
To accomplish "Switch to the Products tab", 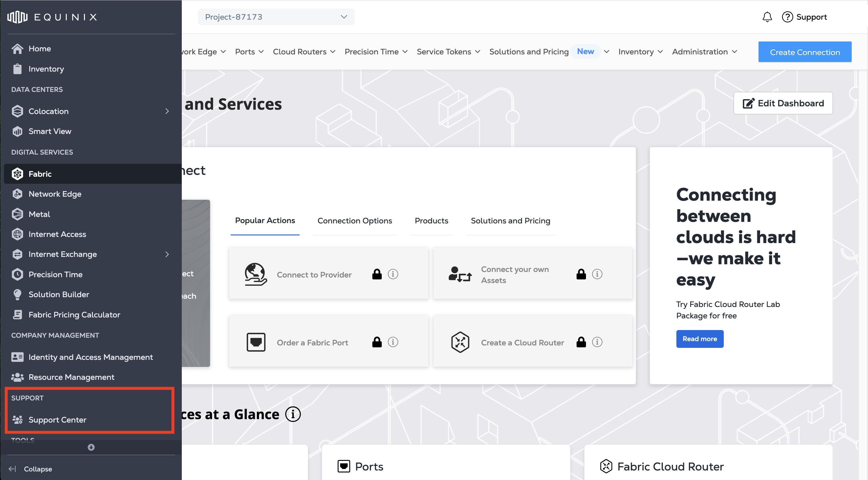I will (x=431, y=221).
